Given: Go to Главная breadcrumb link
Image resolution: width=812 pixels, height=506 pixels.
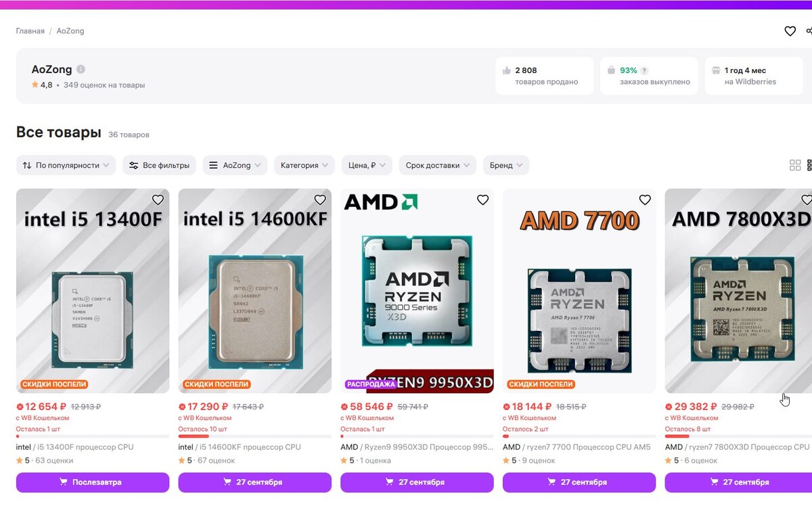Looking at the screenshot, I should (30, 31).
